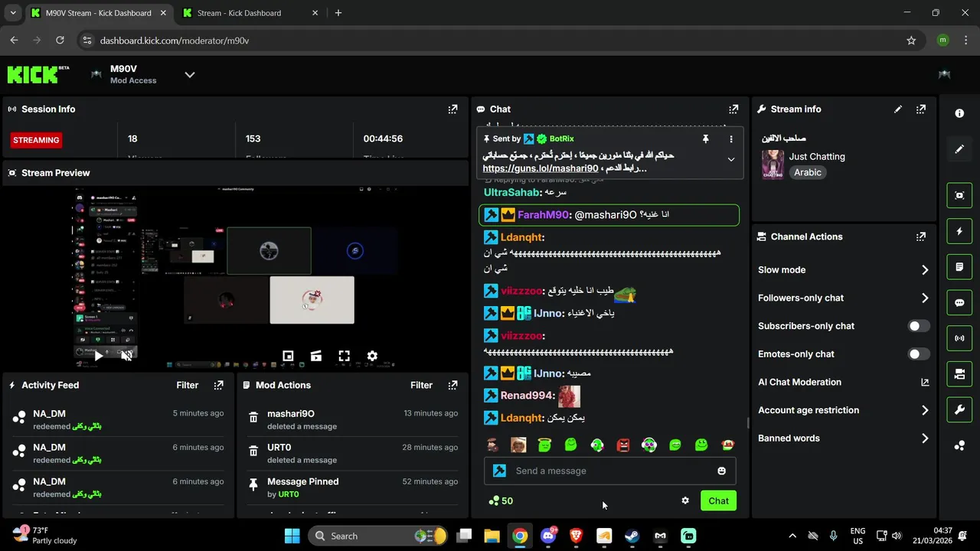The height and width of the screenshot is (551, 980).
Task: Open stream preview settings gear
Action: 372,356
